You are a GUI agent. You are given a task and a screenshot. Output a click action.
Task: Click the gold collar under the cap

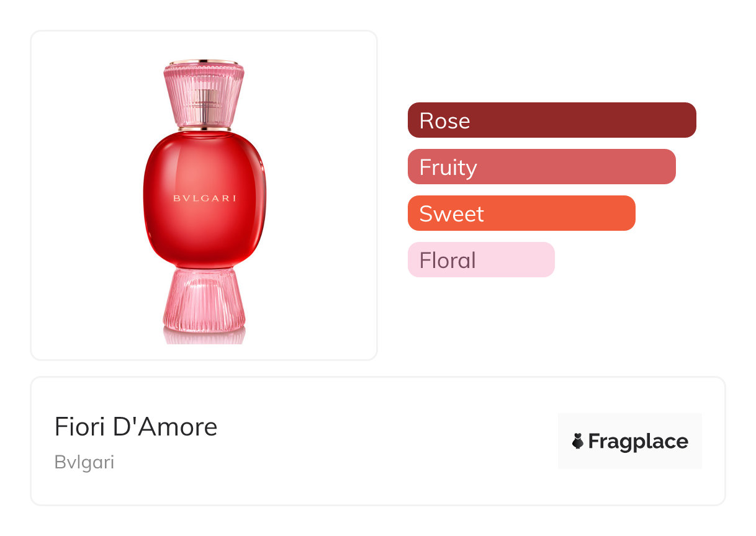(x=204, y=127)
